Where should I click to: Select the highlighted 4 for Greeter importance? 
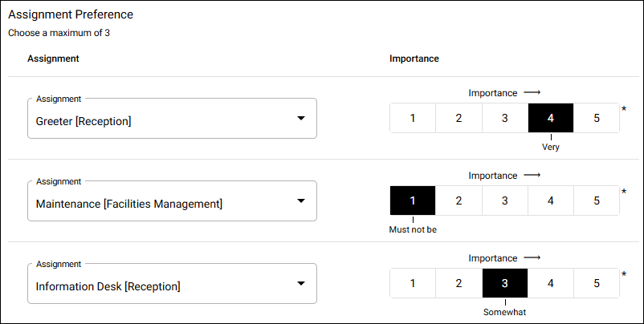(551, 118)
